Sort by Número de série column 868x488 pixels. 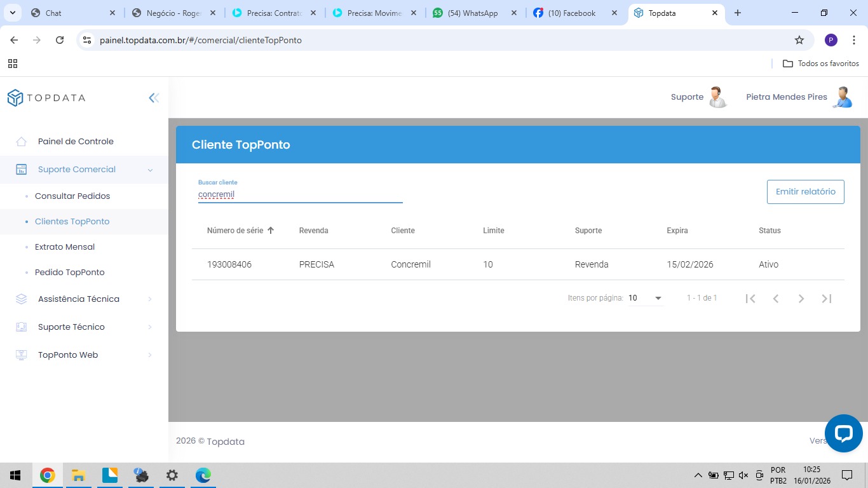(x=235, y=231)
